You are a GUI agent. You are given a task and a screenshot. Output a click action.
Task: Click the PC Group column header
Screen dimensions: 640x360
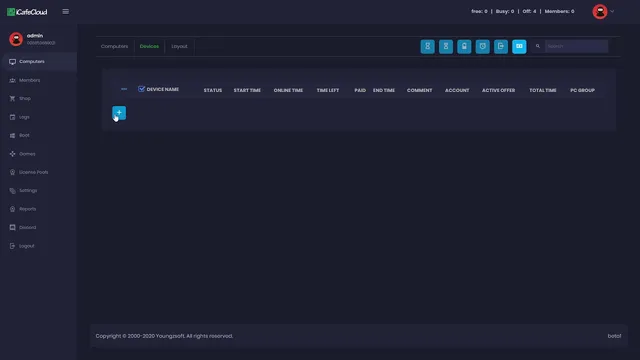coord(582,90)
